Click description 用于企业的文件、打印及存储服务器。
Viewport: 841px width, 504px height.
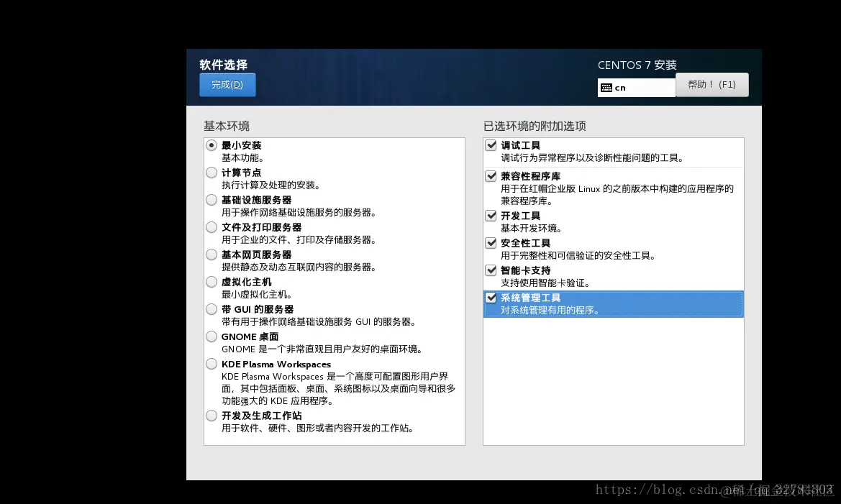tap(299, 239)
